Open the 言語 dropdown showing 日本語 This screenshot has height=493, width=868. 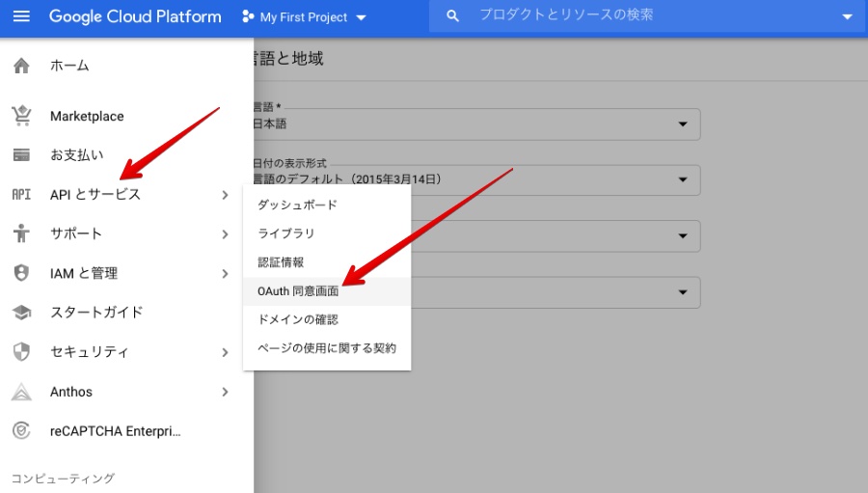[476, 124]
